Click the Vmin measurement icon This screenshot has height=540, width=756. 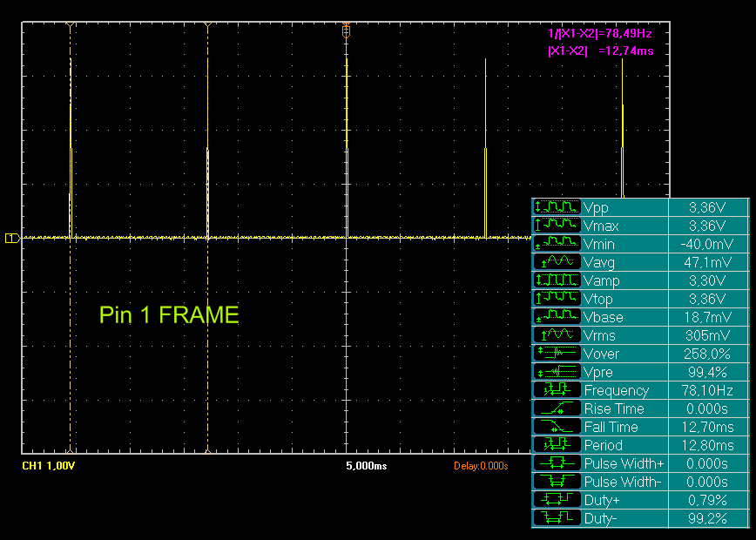click(x=557, y=244)
